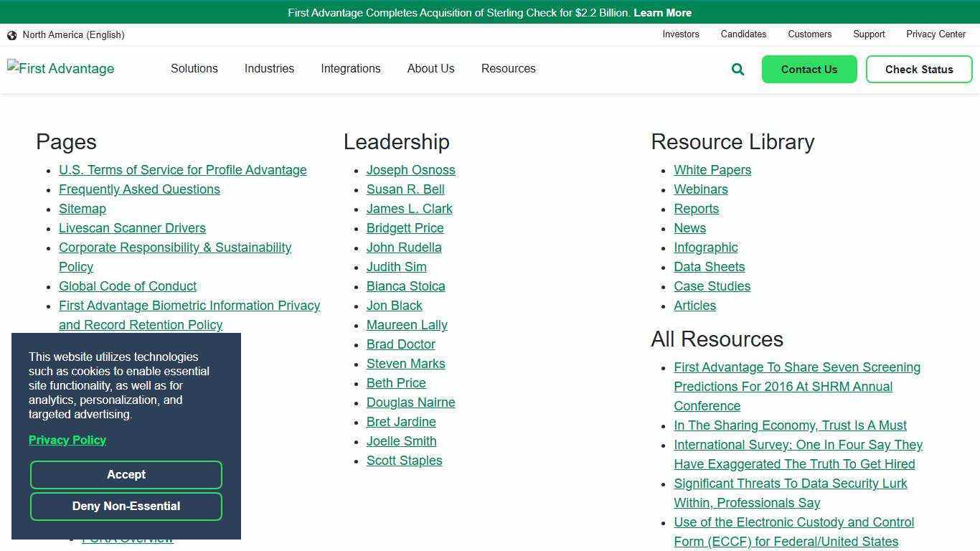Open the Frequently Asked Questions page

coord(139,189)
